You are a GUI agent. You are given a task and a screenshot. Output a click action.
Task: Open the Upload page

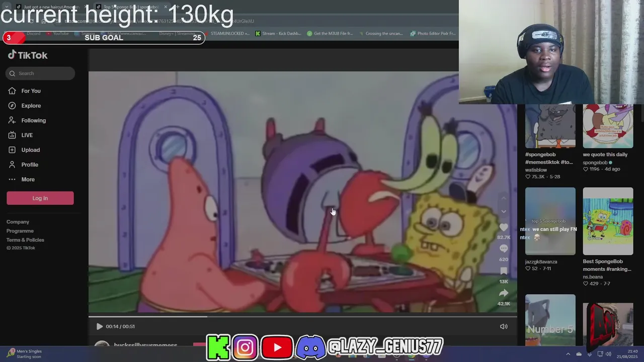click(x=30, y=150)
